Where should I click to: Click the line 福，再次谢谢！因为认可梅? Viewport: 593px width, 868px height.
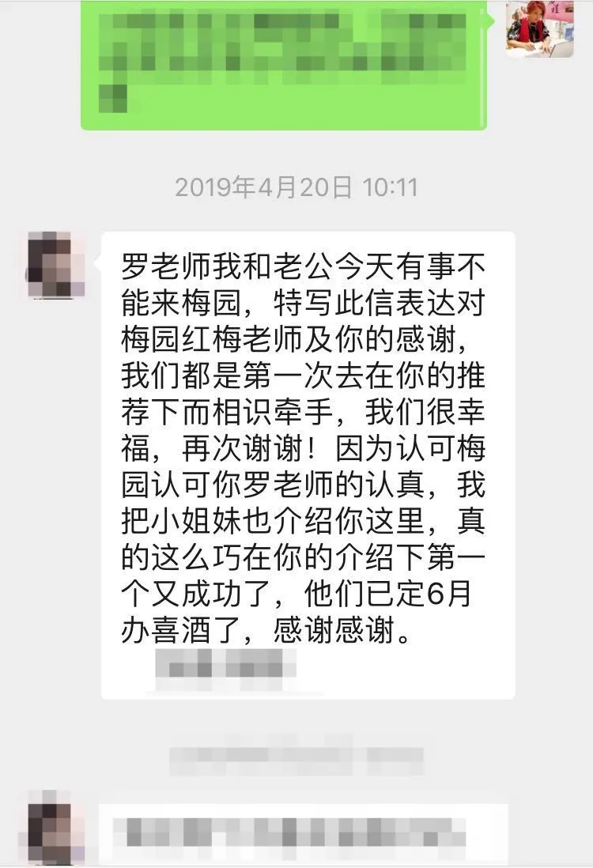(x=303, y=448)
